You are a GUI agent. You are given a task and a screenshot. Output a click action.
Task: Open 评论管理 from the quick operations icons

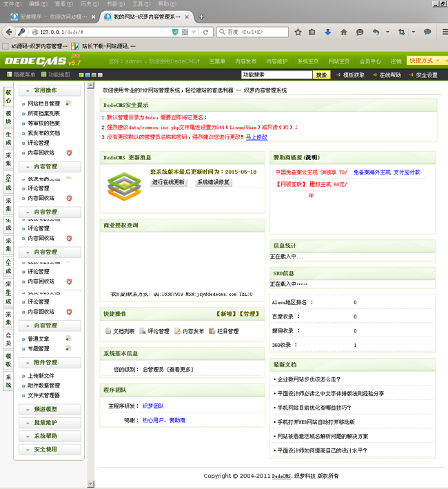tap(143, 331)
